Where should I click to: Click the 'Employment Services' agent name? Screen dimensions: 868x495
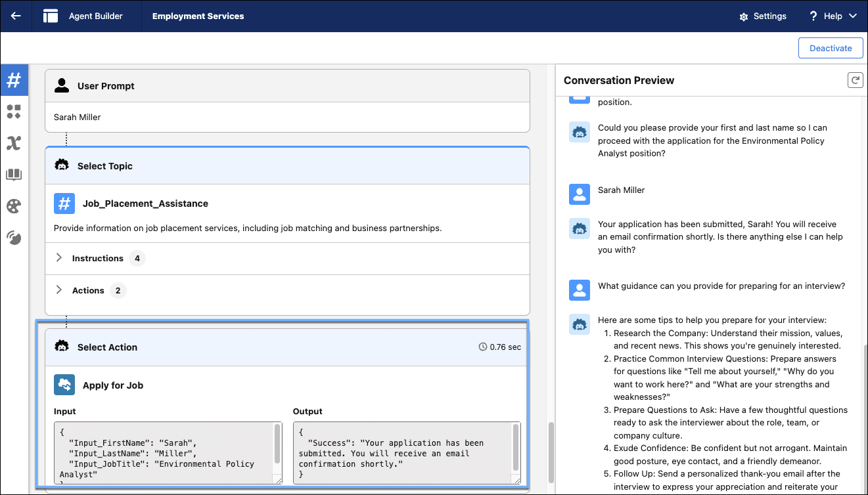198,16
